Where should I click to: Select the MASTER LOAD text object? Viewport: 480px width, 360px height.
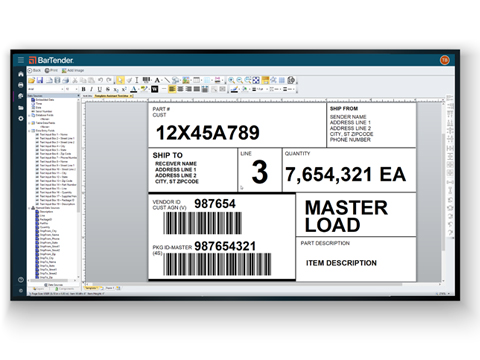point(346,216)
